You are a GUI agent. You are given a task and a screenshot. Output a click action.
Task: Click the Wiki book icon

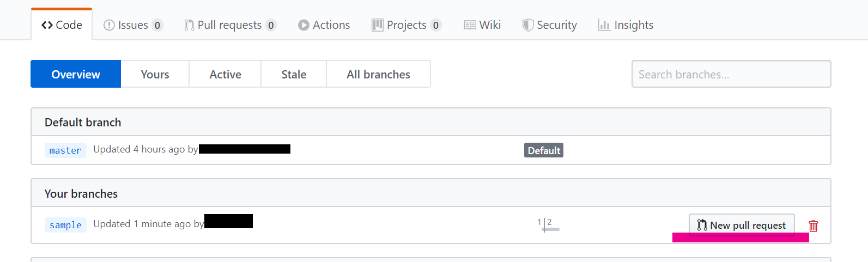(x=470, y=25)
